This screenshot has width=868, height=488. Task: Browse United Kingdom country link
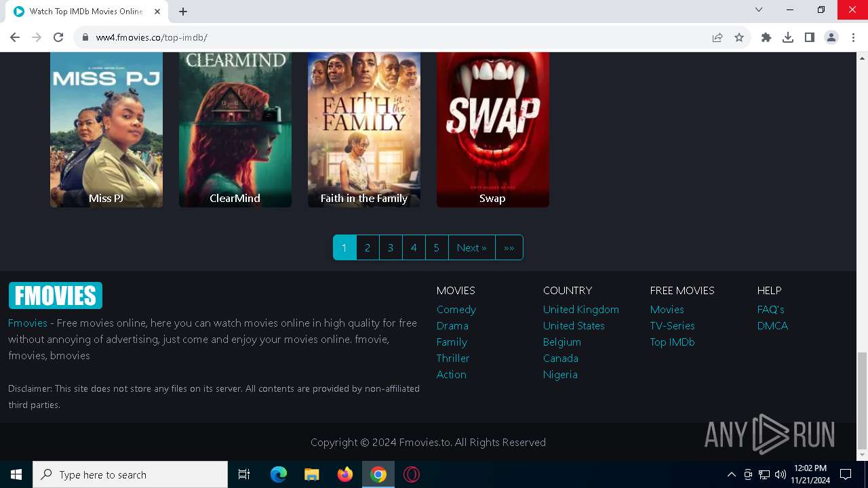coord(581,309)
